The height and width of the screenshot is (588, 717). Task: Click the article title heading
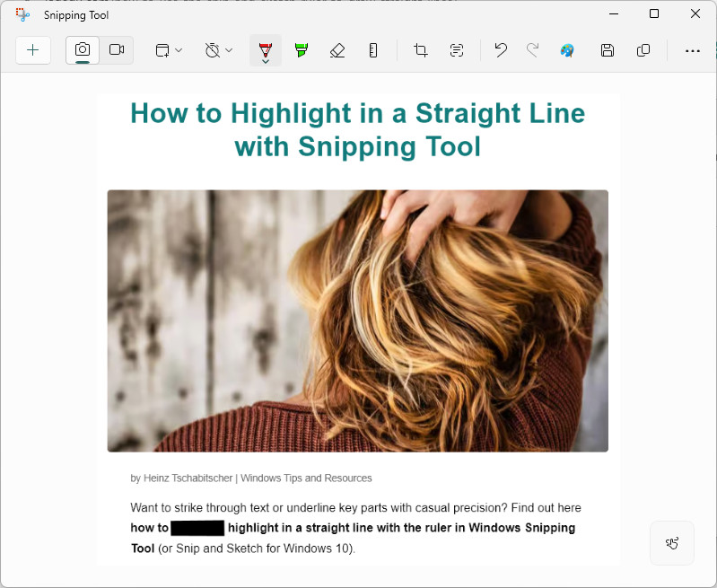[357, 130]
